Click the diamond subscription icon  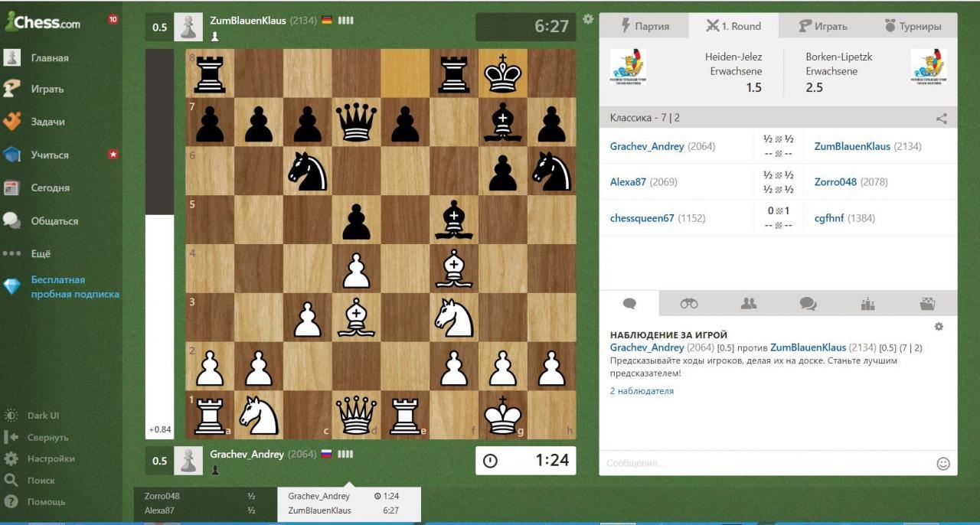pyautogui.click(x=11, y=286)
